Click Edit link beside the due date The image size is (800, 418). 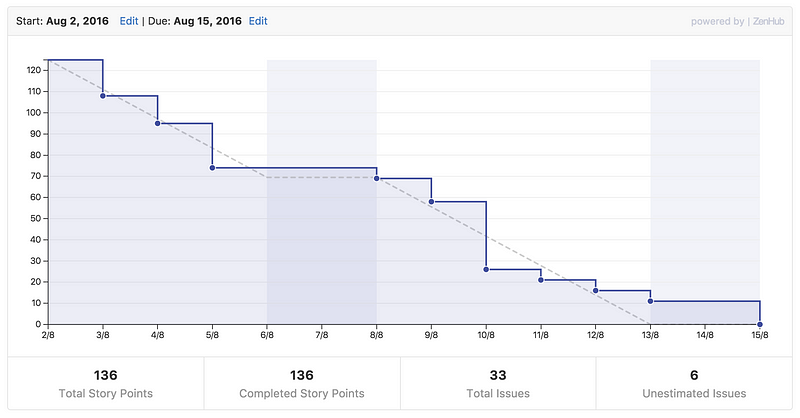tap(258, 20)
